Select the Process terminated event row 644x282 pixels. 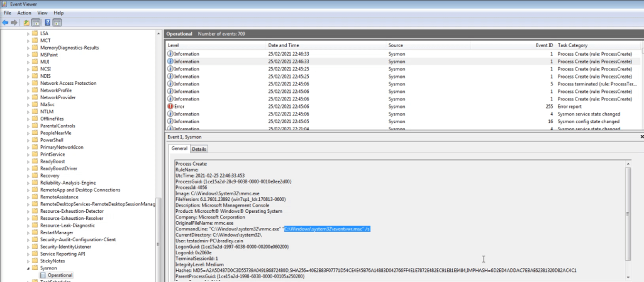point(402,84)
